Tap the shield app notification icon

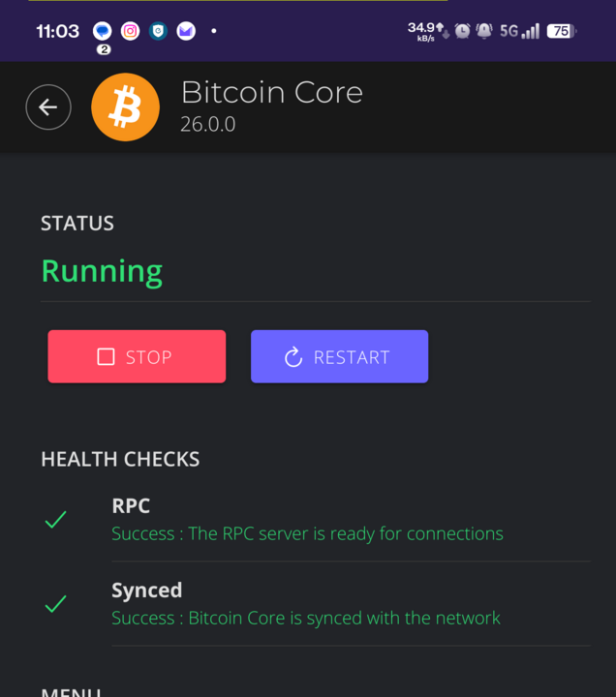[158, 31]
